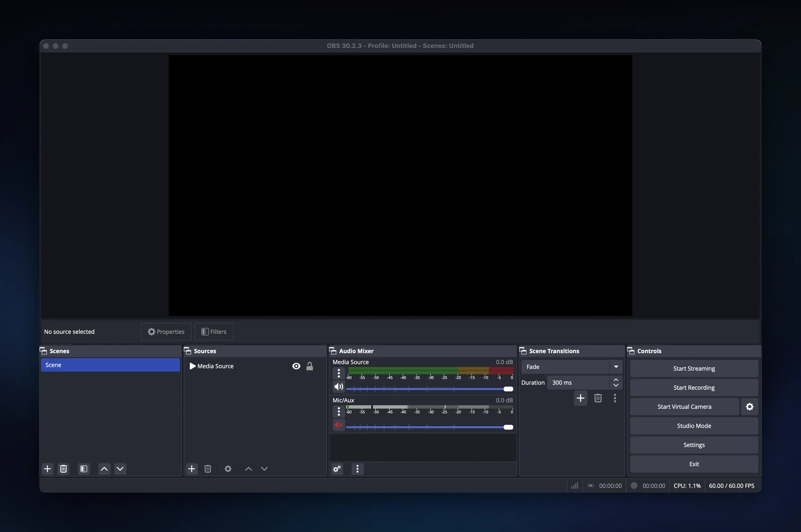Open OBS Settings

pyautogui.click(x=694, y=445)
